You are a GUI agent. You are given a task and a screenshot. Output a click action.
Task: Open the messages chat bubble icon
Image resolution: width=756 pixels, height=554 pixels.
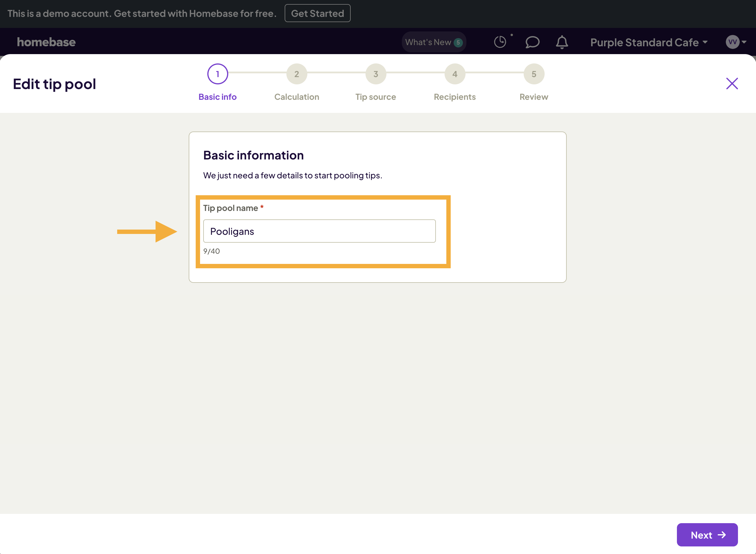[532, 42]
